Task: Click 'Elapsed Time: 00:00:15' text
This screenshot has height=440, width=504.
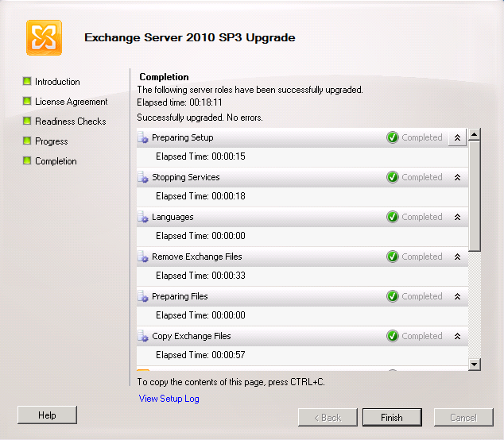Action: click(x=200, y=156)
